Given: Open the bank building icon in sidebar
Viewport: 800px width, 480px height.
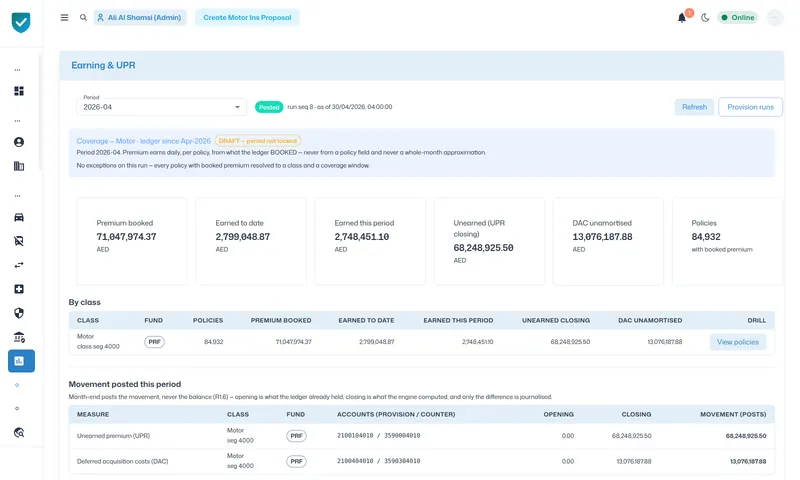Looking at the screenshot, I should (x=19, y=337).
